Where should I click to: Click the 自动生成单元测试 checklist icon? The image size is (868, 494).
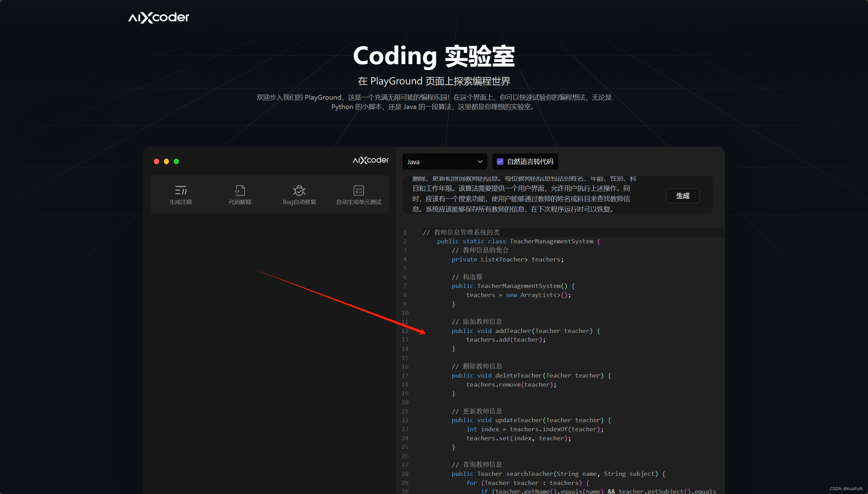click(359, 190)
